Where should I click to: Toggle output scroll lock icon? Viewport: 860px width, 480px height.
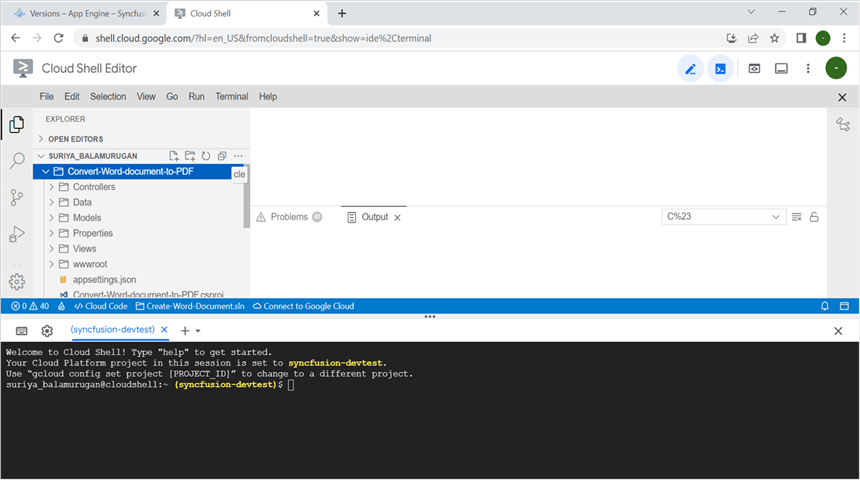[x=814, y=217]
